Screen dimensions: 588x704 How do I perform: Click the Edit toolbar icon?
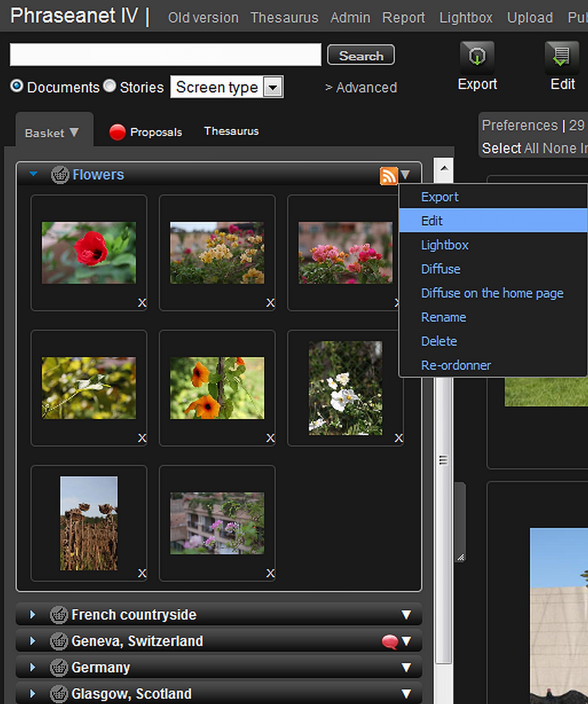coord(561,56)
